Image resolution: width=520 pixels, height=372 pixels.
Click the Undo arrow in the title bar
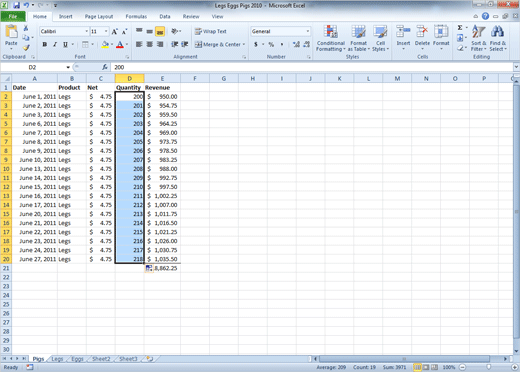(26, 5)
